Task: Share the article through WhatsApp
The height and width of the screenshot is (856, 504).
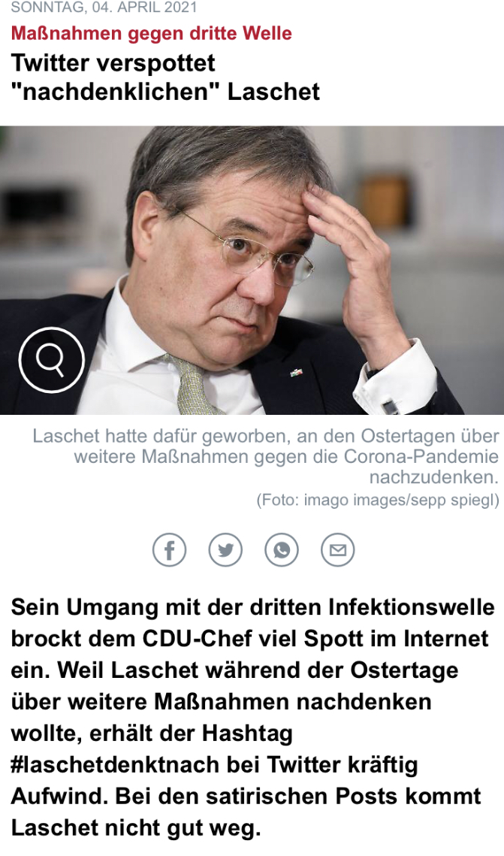Action: point(282,549)
